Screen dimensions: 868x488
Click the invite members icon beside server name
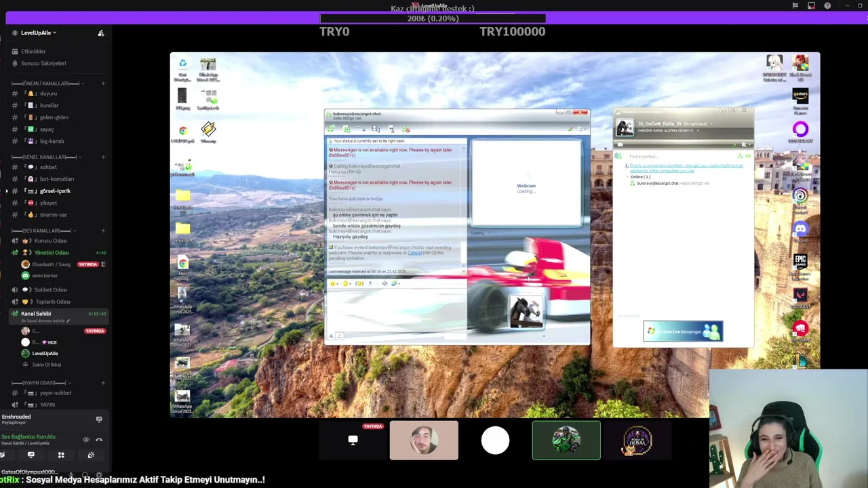tap(101, 33)
